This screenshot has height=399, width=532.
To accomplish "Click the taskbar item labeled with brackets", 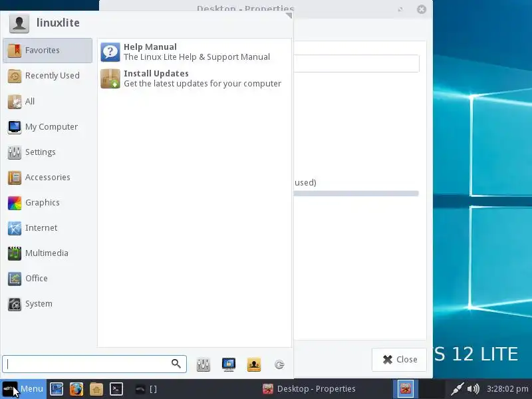I will pyautogui.click(x=146, y=389).
